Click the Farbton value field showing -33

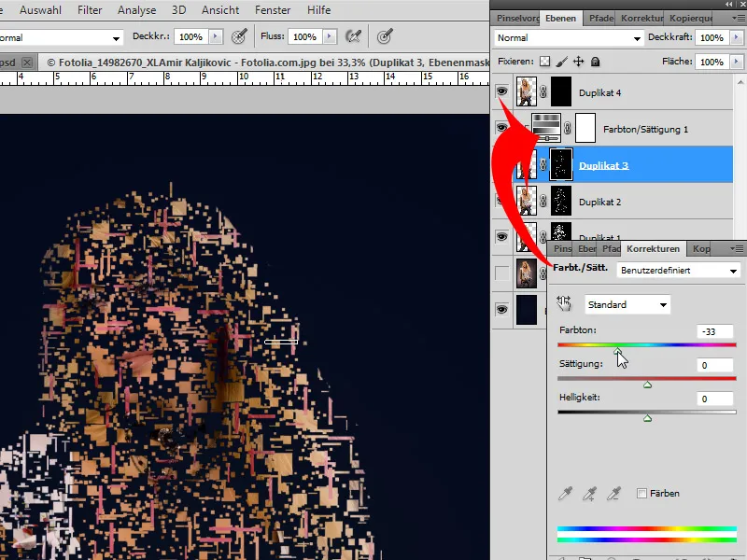[714, 332]
